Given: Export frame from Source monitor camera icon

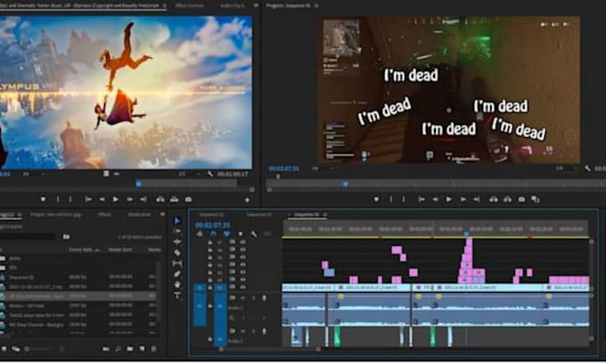Looking at the screenshot, I should click(x=188, y=199).
